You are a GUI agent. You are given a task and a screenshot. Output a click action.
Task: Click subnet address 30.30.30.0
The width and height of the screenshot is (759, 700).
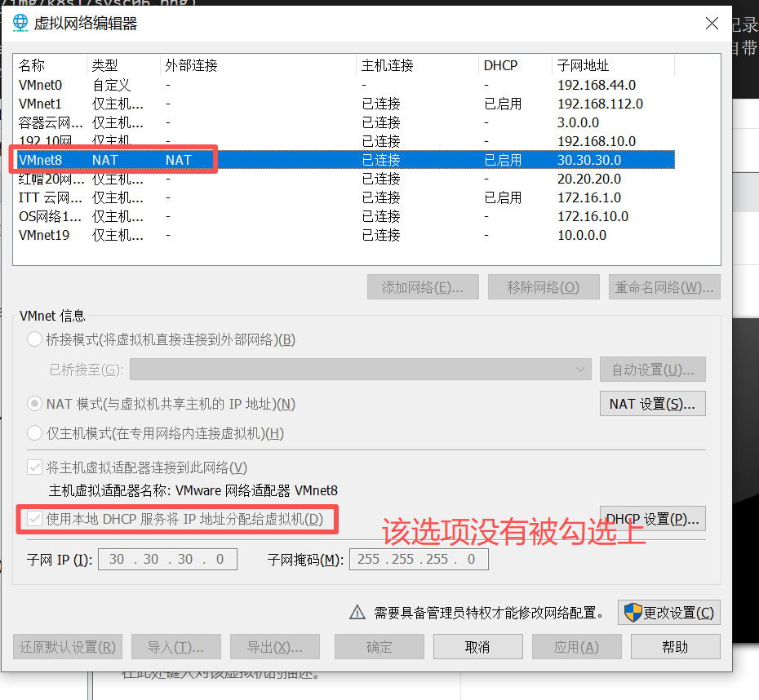[x=589, y=160]
